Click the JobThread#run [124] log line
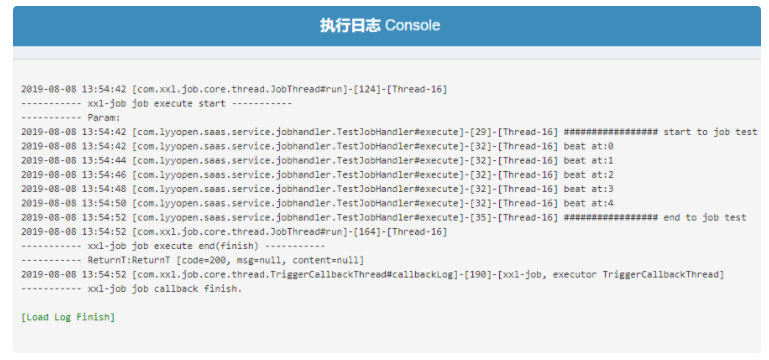The width and height of the screenshot is (769, 360). pos(234,89)
